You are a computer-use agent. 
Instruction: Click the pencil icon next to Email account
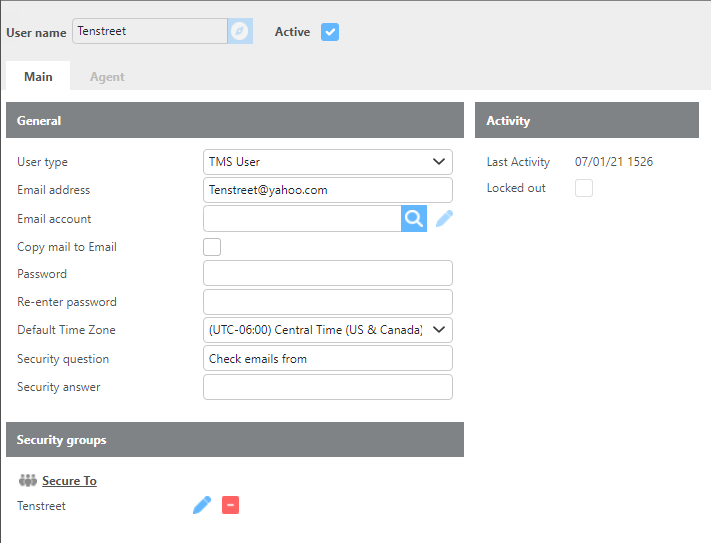444,219
